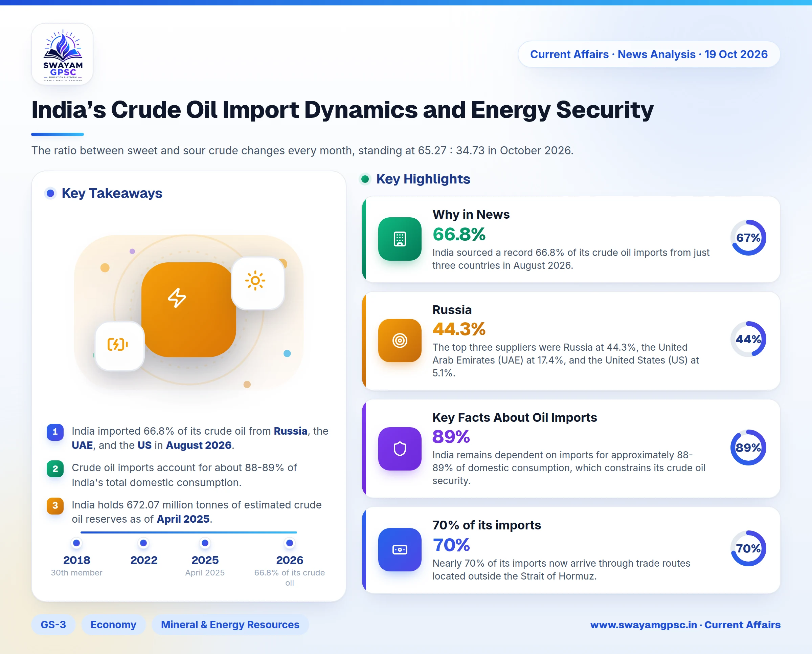Screen dimensions: 812x654
Task: Select the 2025 timeline marker
Action: (x=205, y=543)
